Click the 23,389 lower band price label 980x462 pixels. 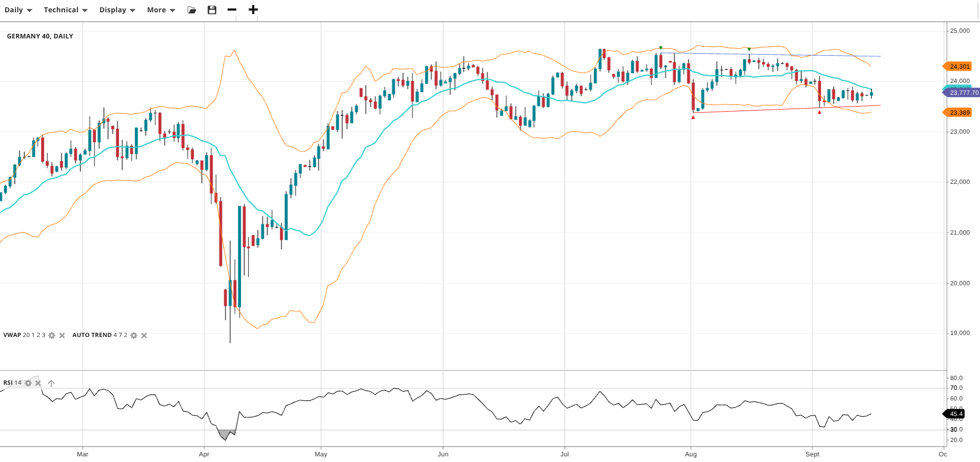tap(959, 113)
